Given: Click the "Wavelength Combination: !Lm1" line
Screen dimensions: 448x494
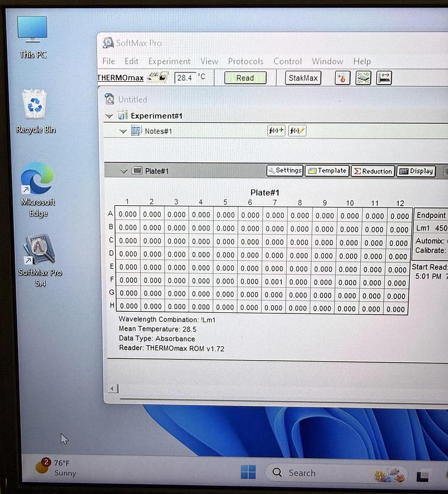Looking at the screenshot, I should (x=167, y=319).
